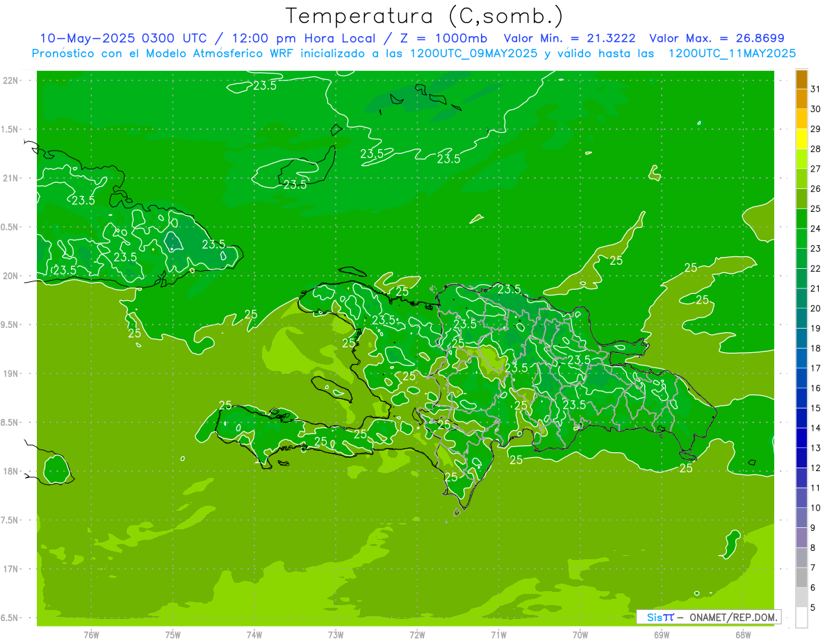Click the 20N latitude label
This screenshot has height=644, width=834.
pyautogui.click(x=11, y=276)
